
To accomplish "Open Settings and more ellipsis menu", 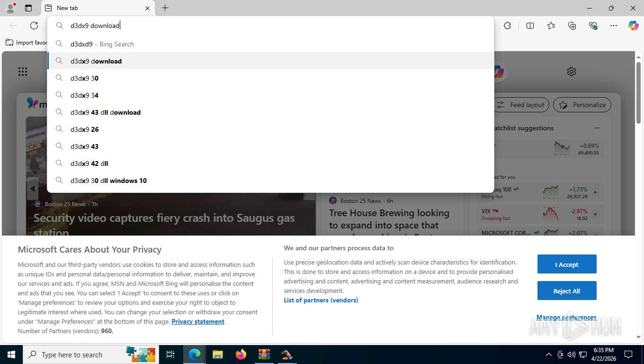I will tap(614, 26).
